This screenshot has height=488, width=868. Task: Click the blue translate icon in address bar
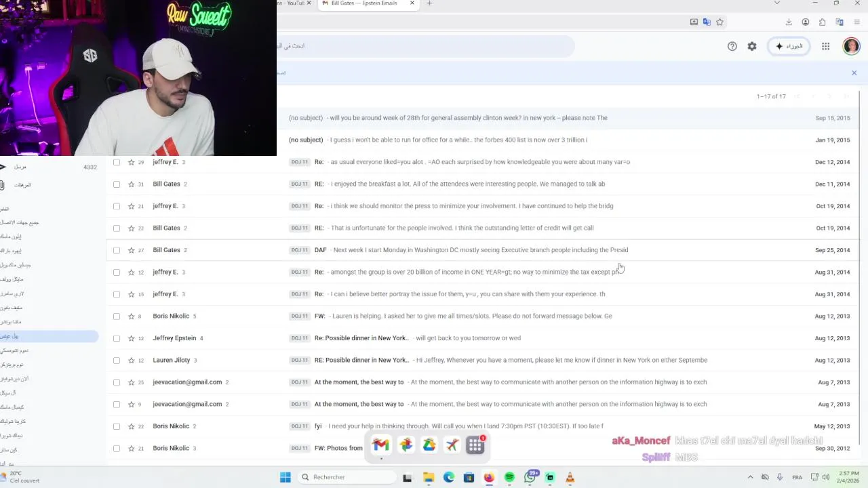pos(707,22)
